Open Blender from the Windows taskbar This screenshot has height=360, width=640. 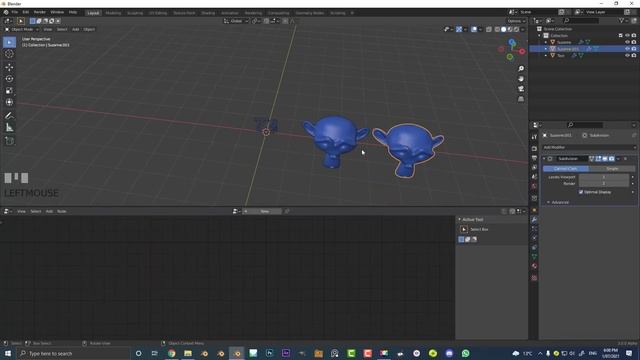[x=237, y=353]
